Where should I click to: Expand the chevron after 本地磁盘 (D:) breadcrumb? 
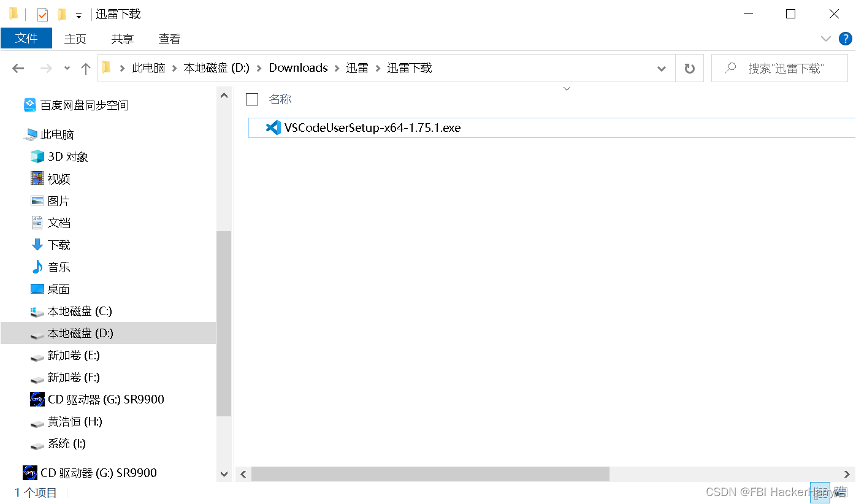tap(259, 68)
